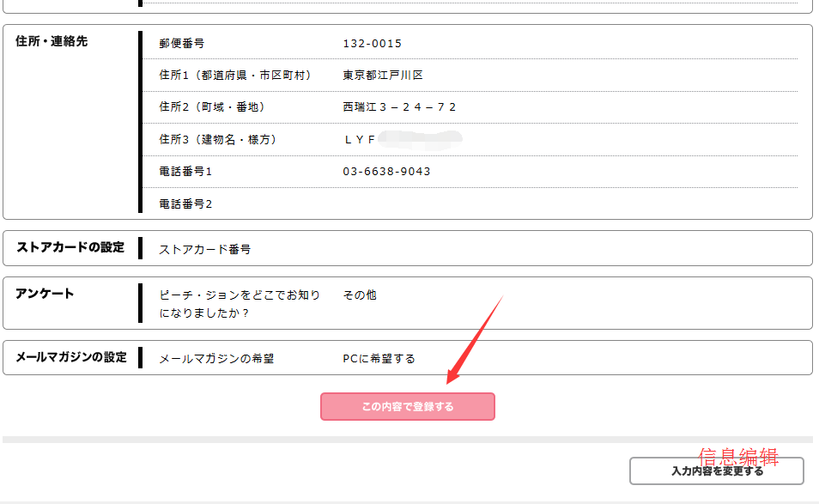Viewport: 819px width, 504px height.
Task: Click the 郵便番号 field label
Action: tap(182, 44)
